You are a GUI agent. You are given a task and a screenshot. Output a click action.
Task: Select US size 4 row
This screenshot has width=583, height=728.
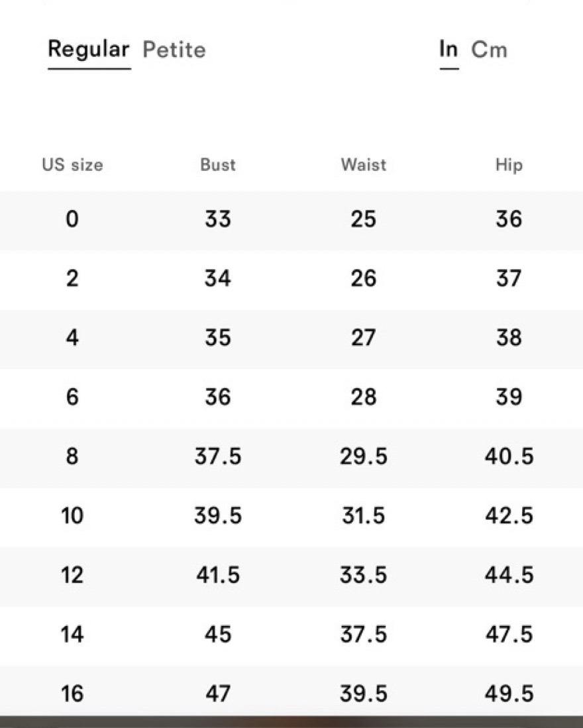click(x=291, y=338)
